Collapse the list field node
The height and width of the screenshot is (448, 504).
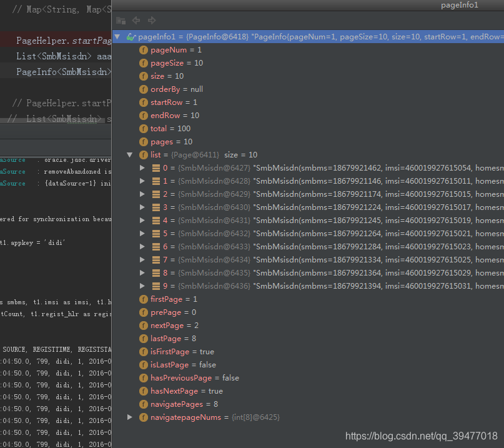point(130,155)
